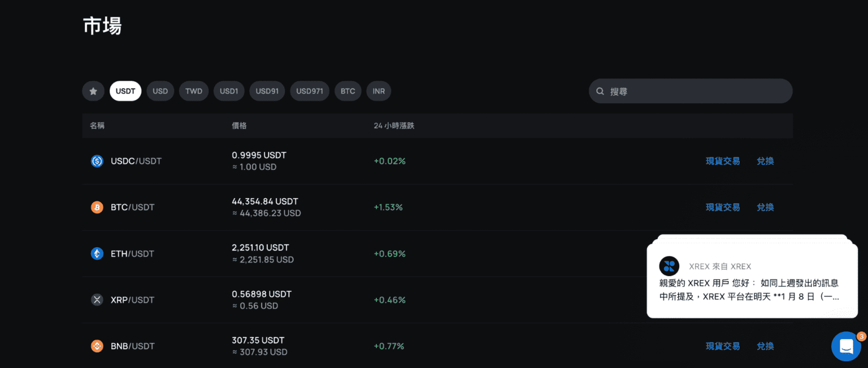
Task: Click the BNB coin icon
Action: point(97,346)
